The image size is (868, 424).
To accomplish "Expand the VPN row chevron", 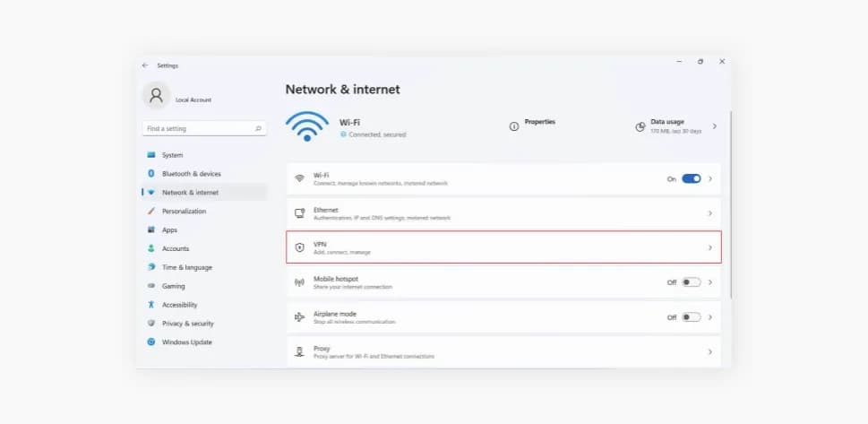I will click(710, 247).
